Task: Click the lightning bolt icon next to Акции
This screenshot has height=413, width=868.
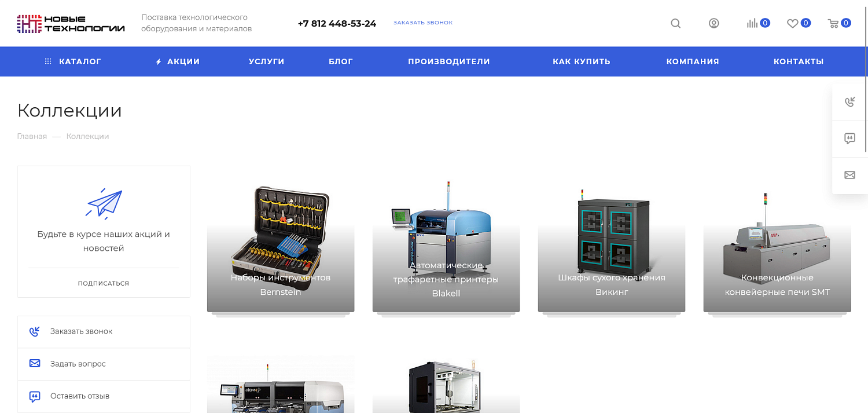Action: coord(159,61)
